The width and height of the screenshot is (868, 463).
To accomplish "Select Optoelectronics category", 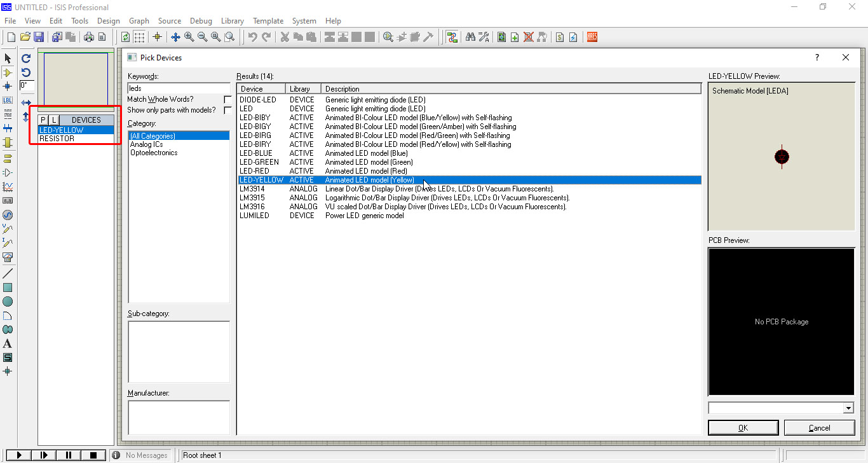I will pos(154,153).
